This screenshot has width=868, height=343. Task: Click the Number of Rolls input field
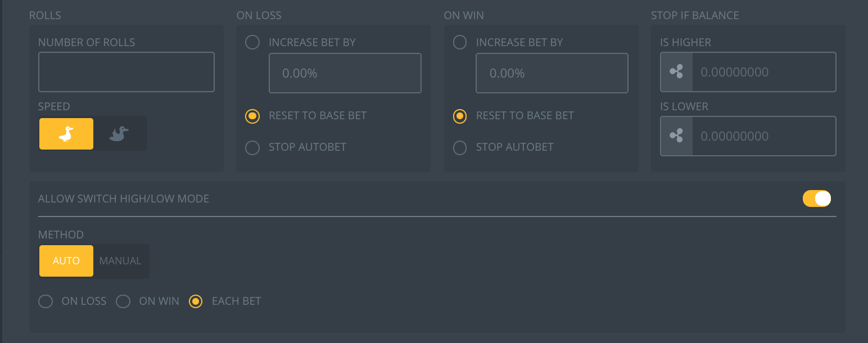126,72
